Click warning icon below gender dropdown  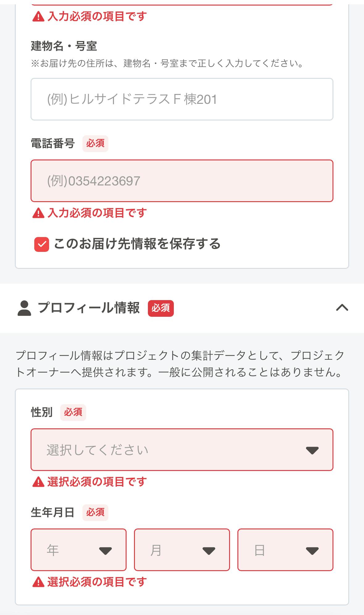[x=38, y=482]
